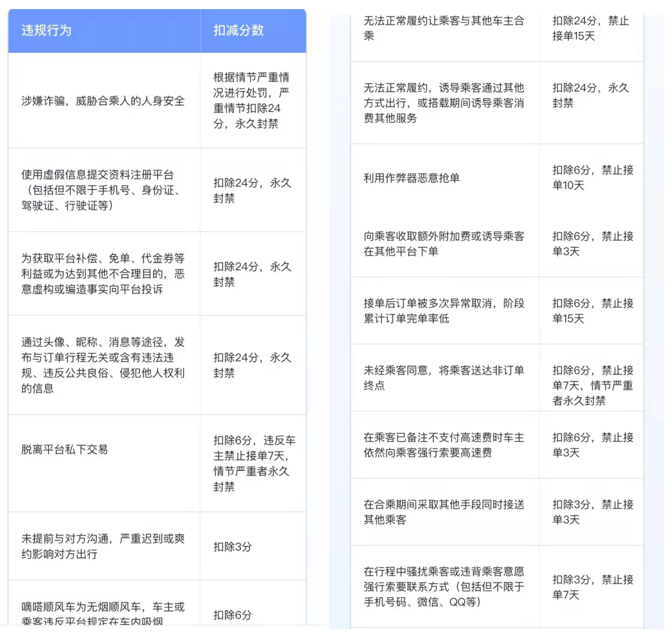Click the penalty beside 向乘客收取额外附加费

pyautogui.click(x=591, y=244)
